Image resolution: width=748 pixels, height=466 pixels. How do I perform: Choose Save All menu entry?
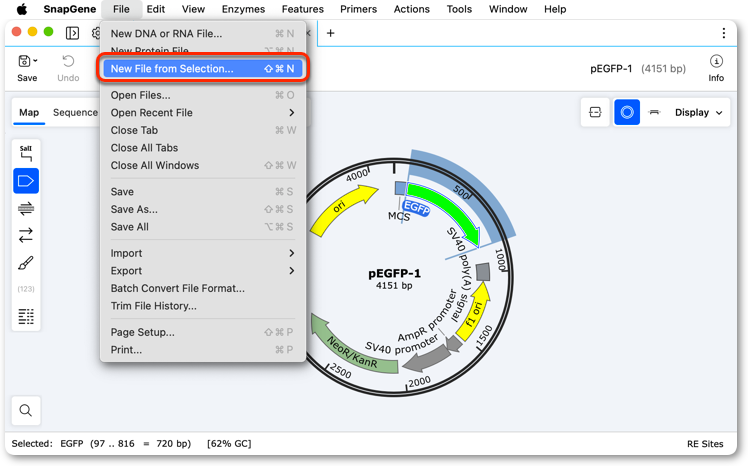(x=203, y=227)
